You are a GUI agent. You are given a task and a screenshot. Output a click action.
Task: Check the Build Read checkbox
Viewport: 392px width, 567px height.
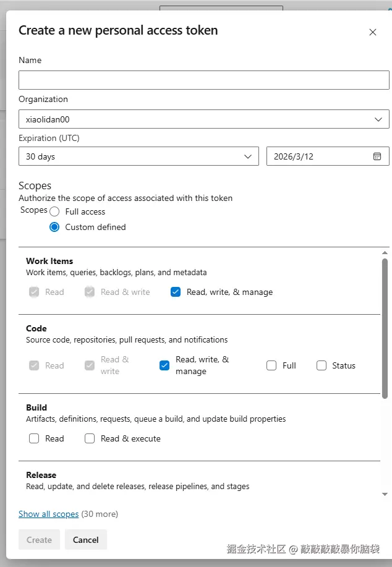[34, 438]
